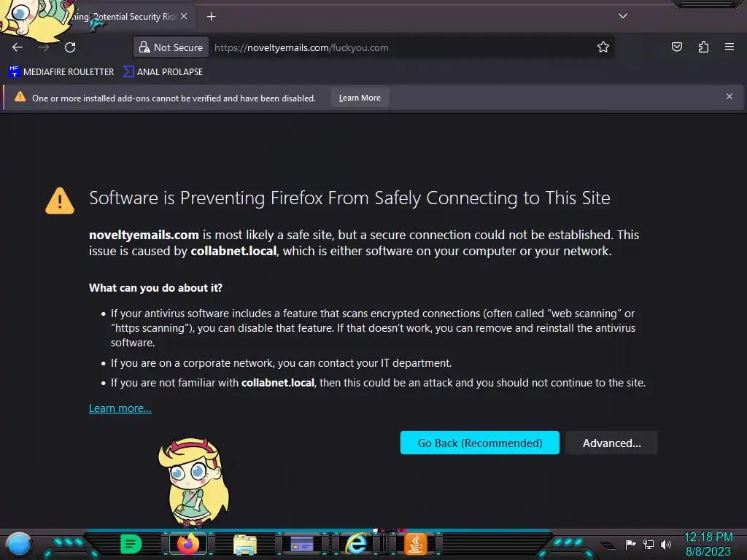Reload the current page
Viewport: 747px width, 560px height.
[x=70, y=47]
